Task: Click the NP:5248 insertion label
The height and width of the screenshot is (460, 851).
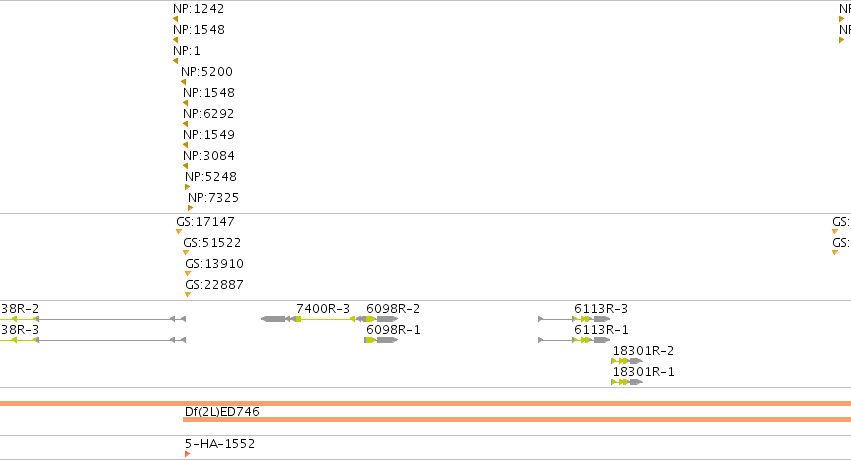Action: click(211, 177)
